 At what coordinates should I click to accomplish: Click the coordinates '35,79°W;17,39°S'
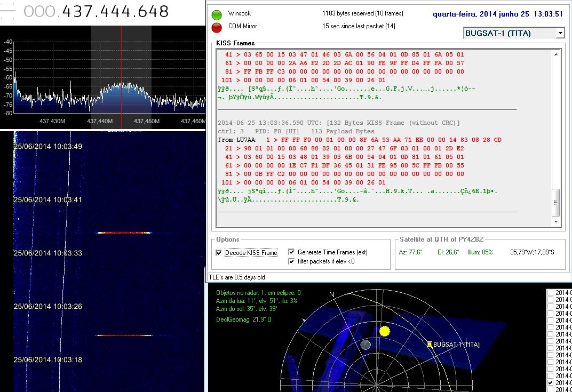point(532,252)
